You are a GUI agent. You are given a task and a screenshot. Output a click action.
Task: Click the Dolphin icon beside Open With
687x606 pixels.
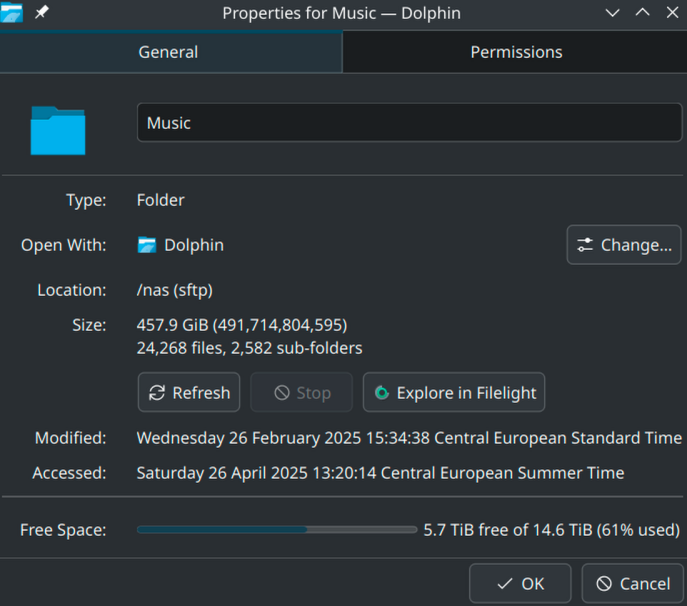(147, 245)
